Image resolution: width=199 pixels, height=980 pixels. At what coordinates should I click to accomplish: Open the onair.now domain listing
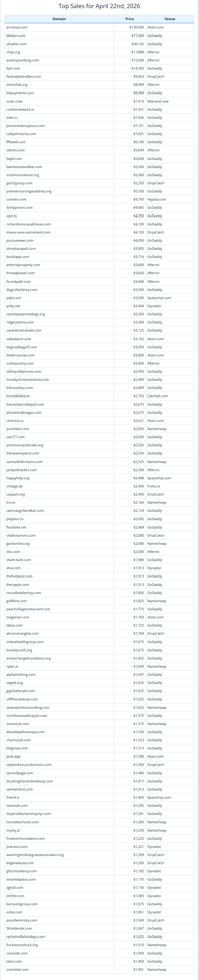(x=14, y=101)
